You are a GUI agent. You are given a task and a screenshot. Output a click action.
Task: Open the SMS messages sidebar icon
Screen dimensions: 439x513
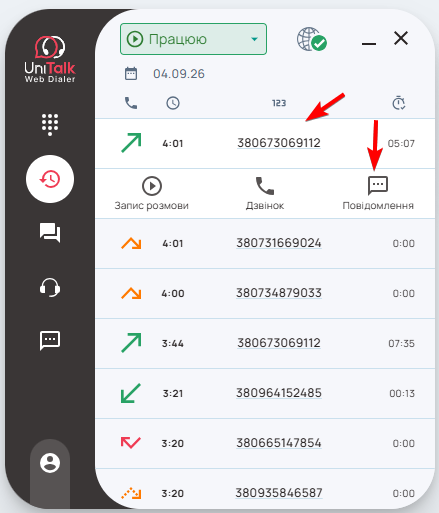[x=50, y=340]
